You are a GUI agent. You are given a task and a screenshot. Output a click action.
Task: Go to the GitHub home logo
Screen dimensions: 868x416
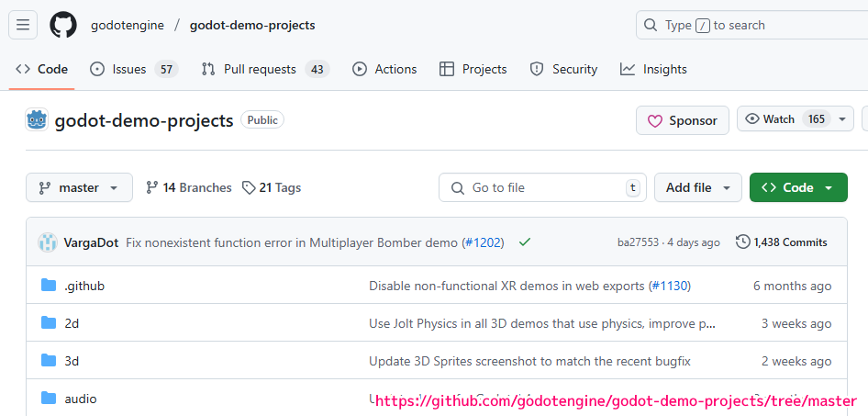click(x=63, y=25)
